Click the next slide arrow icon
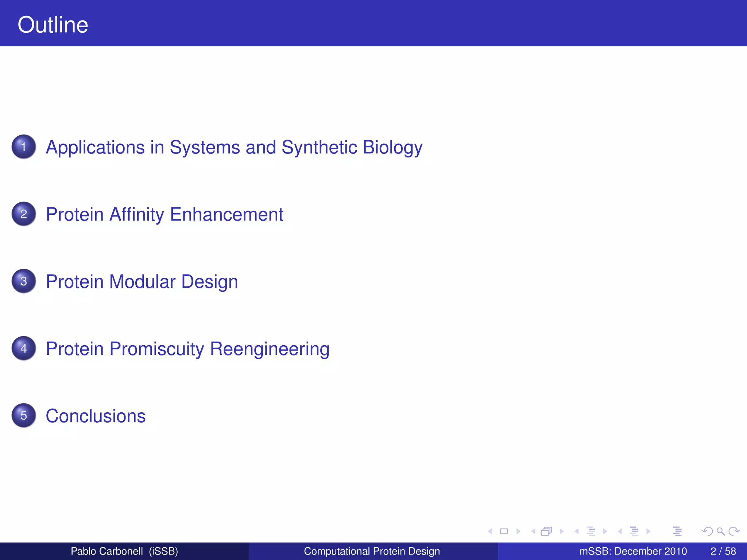 pyautogui.click(x=518, y=531)
